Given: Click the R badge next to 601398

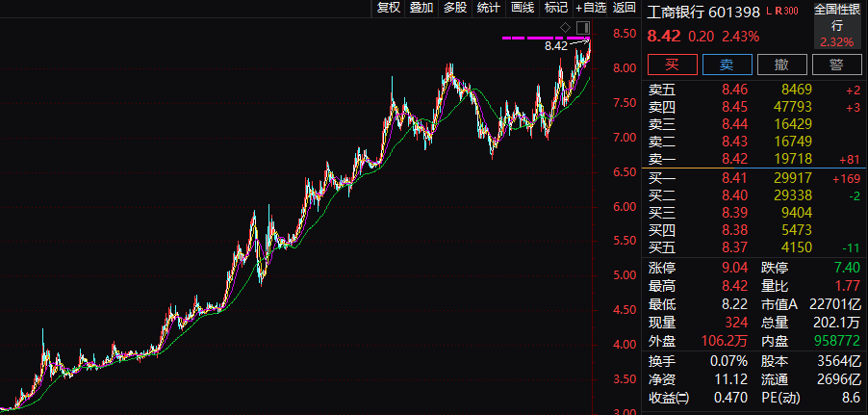Looking at the screenshot, I should tap(778, 11).
